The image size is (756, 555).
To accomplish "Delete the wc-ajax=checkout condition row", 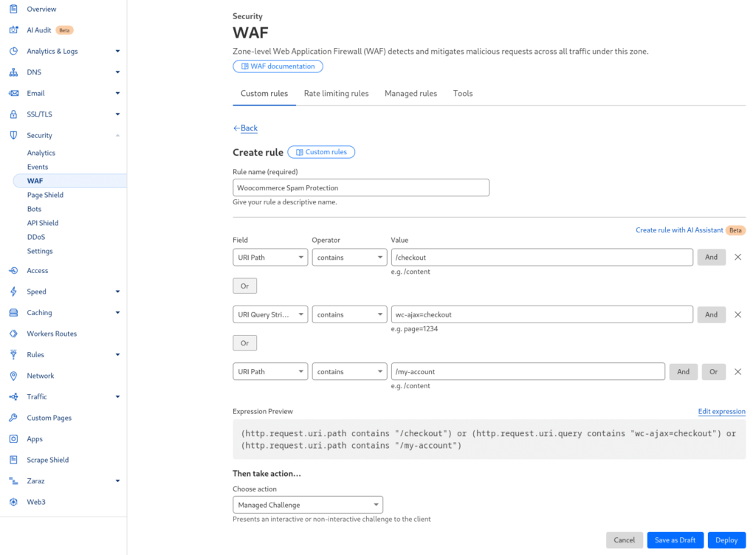I will pyautogui.click(x=737, y=314).
